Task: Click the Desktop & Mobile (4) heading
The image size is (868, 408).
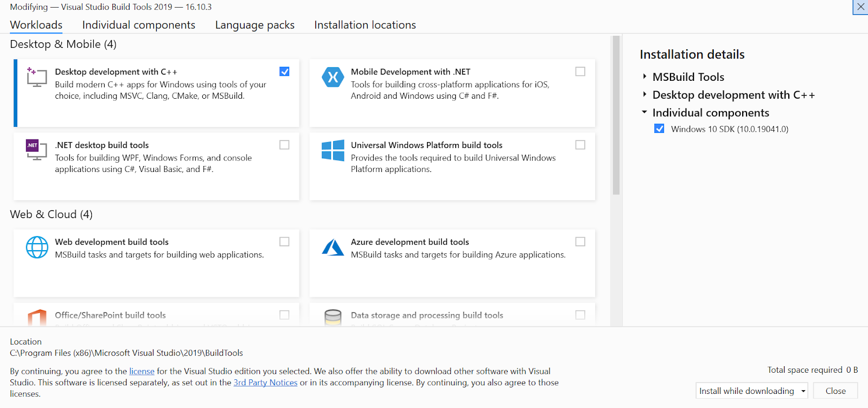Action: (x=63, y=44)
